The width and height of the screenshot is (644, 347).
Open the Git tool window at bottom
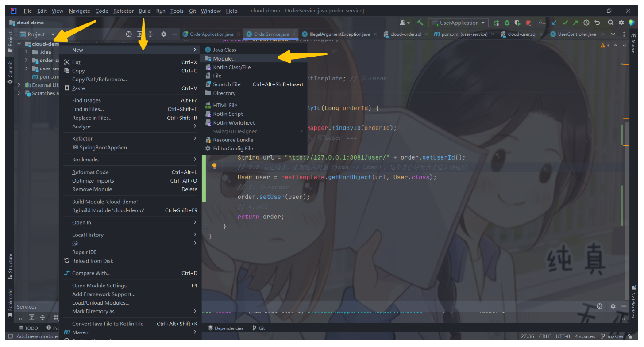[259, 328]
